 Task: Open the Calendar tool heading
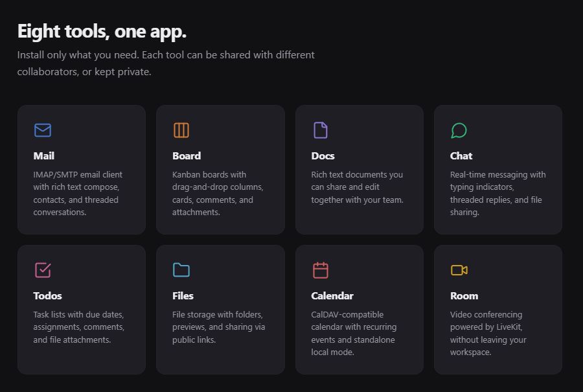point(332,295)
